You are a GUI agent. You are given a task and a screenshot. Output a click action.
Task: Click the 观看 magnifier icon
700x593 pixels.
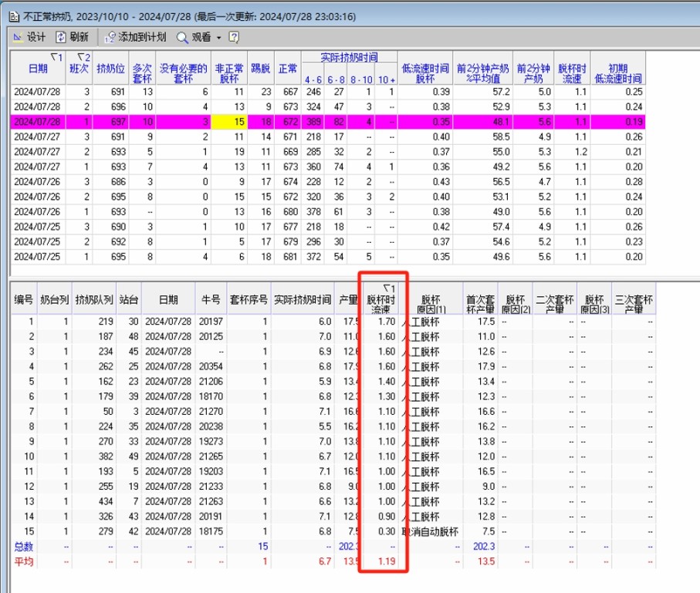point(183,37)
